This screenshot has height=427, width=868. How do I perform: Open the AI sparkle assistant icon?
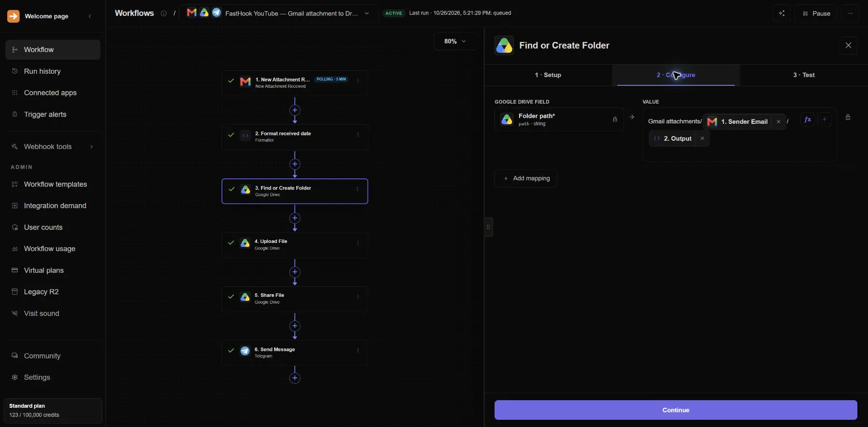[782, 13]
